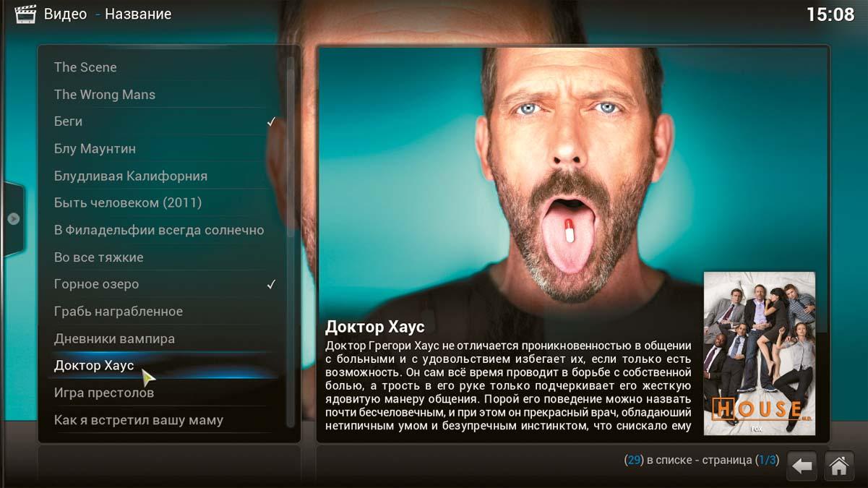Toggle watched checkmark on Горное озеро
The height and width of the screenshot is (488, 868).
coord(272,284)
